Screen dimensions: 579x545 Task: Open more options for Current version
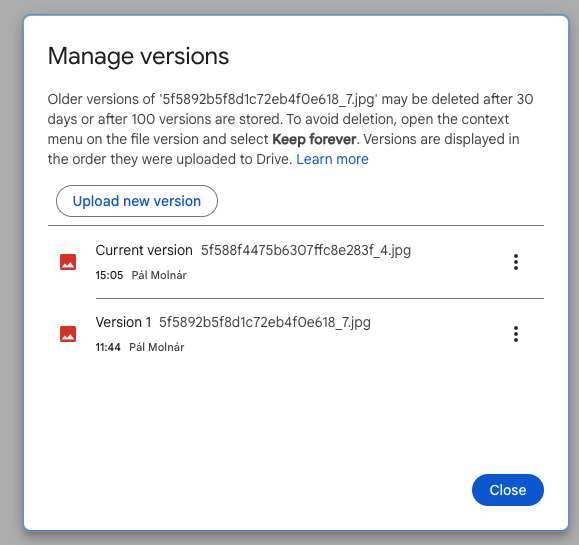click(516, 262)
